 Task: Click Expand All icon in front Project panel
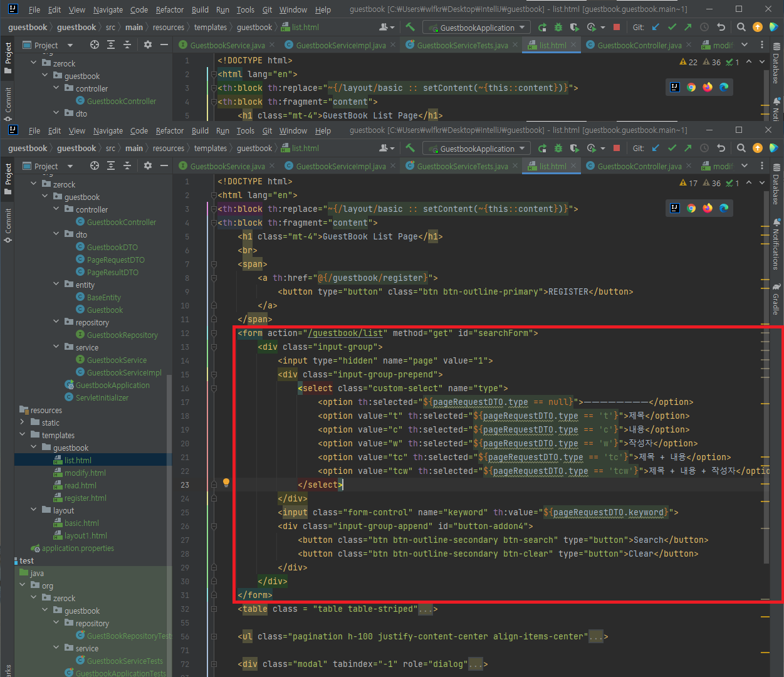(111, 166)
